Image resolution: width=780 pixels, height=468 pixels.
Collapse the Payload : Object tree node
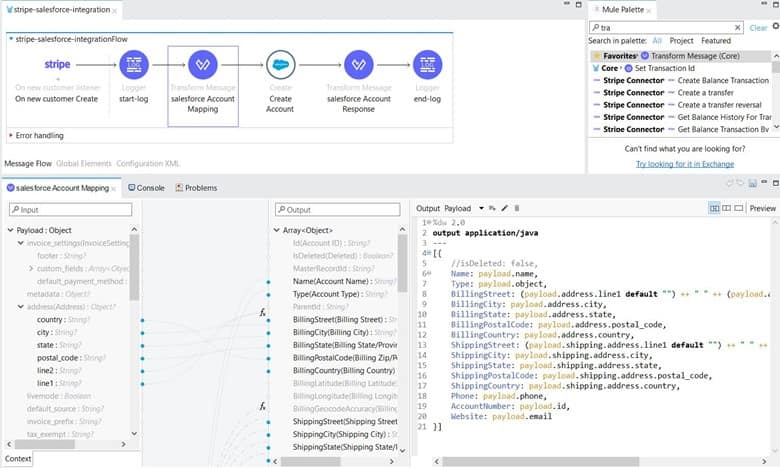(10, 230)
